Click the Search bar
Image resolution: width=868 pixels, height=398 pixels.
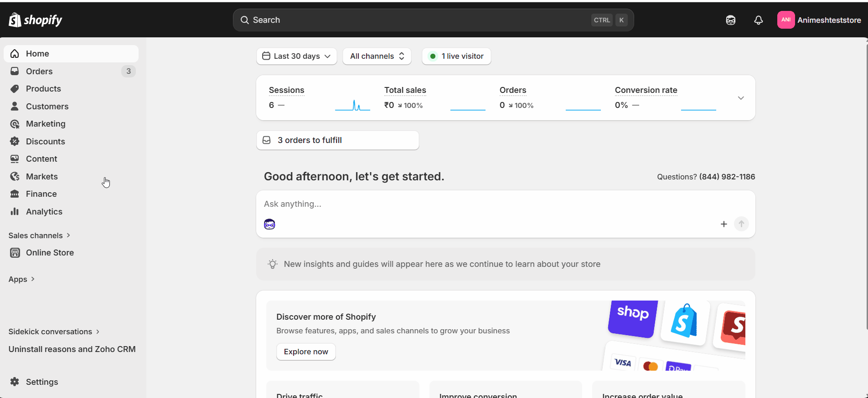pos(434,20)
